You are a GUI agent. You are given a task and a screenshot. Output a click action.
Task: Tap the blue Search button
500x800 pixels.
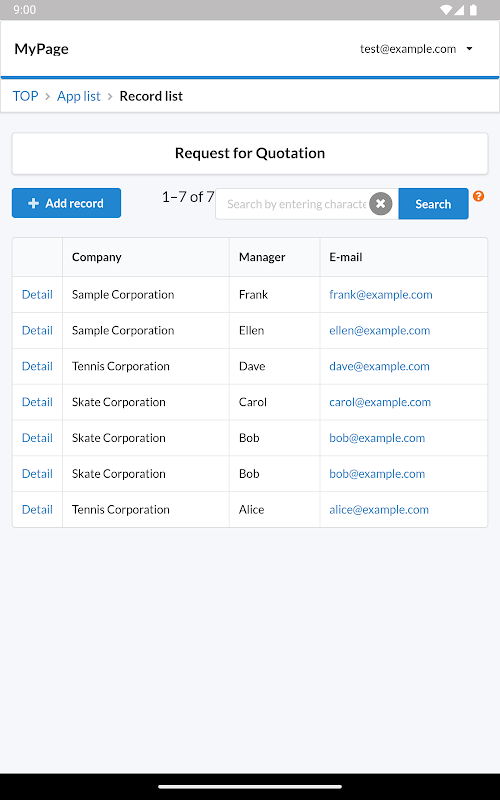pos(433,204)
